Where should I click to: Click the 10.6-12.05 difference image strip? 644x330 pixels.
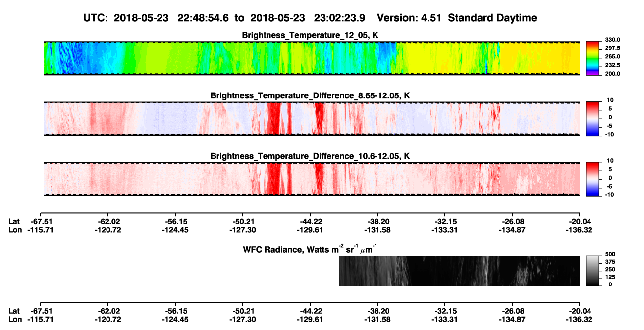click(x=312, y=179)
